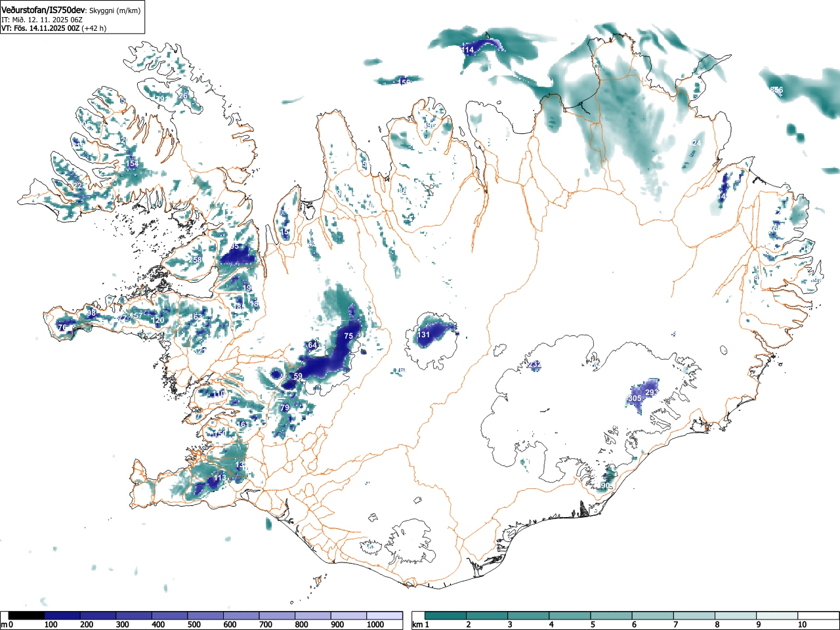Click the '114' visibility value offshore north

(x=468, y=50)
